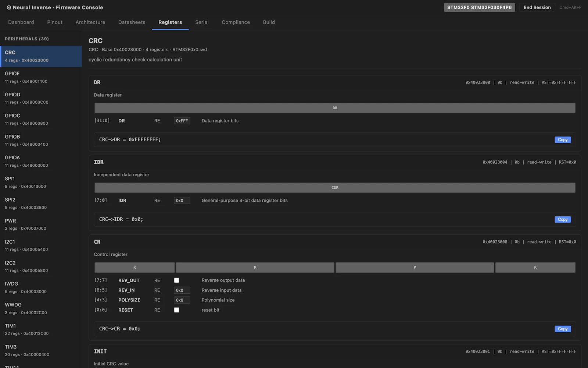Toggle the REV_OUT checkbox

pos(177,280)
